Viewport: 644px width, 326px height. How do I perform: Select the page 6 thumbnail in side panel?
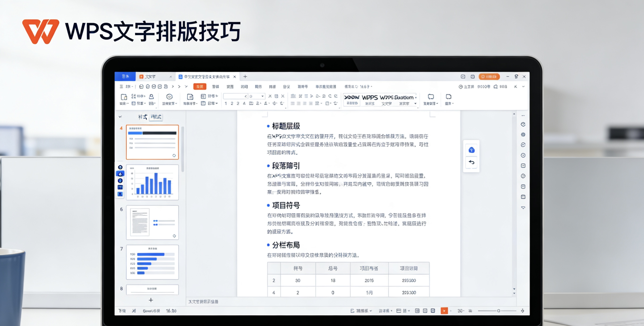pos(152,222)
